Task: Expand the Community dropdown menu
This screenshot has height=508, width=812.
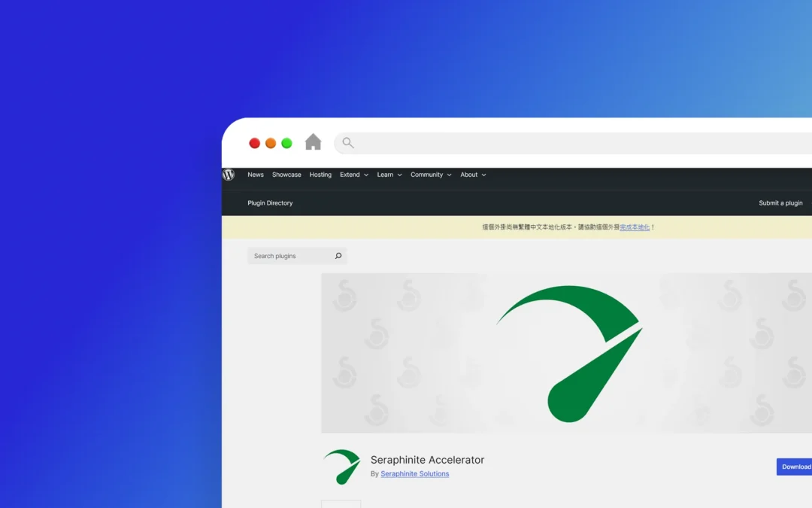Action: [x=431, y=175]
